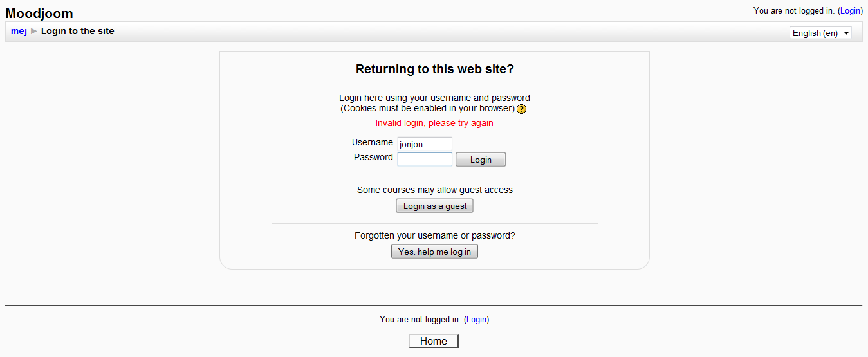Click the Login link in the top-right header
Viewport: 868px width, 357px height.
click(x=850, y=10)
